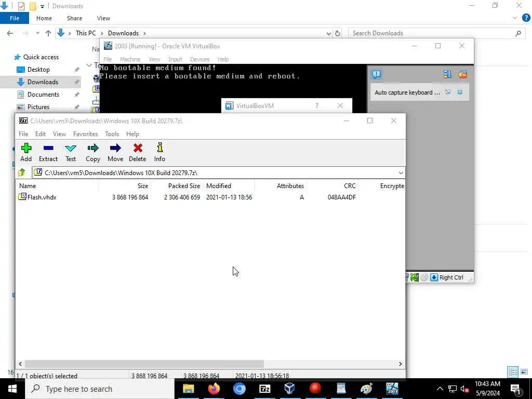This screenshot has height=399, width=532.
Task: Click the muted volume icon in system tray
Action: pos(464,389)
